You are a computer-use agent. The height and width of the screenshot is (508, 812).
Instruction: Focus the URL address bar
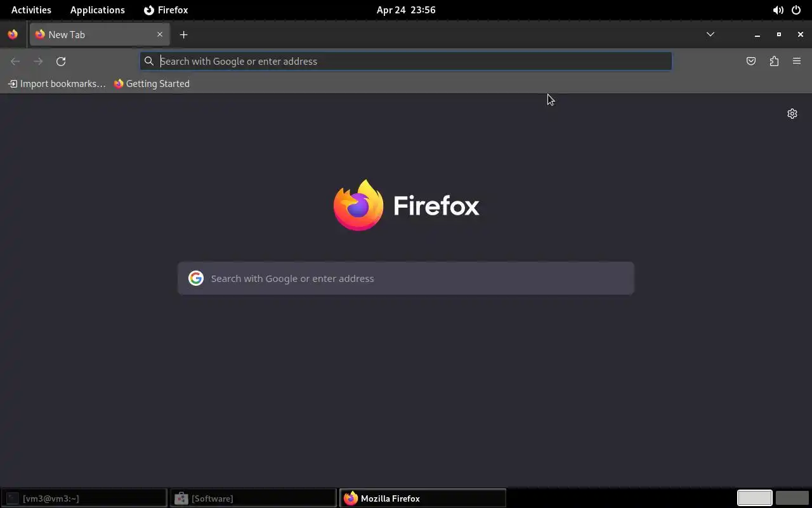[x=406, y=61]
